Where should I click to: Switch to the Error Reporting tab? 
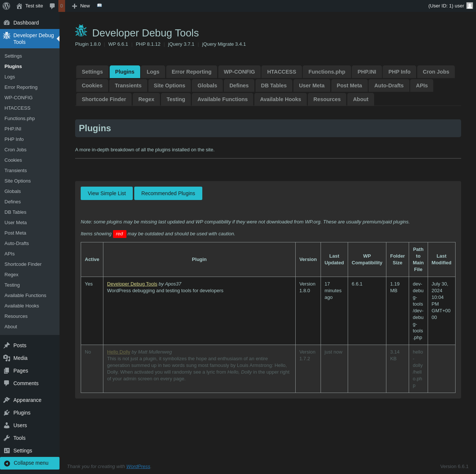point(192,72)
